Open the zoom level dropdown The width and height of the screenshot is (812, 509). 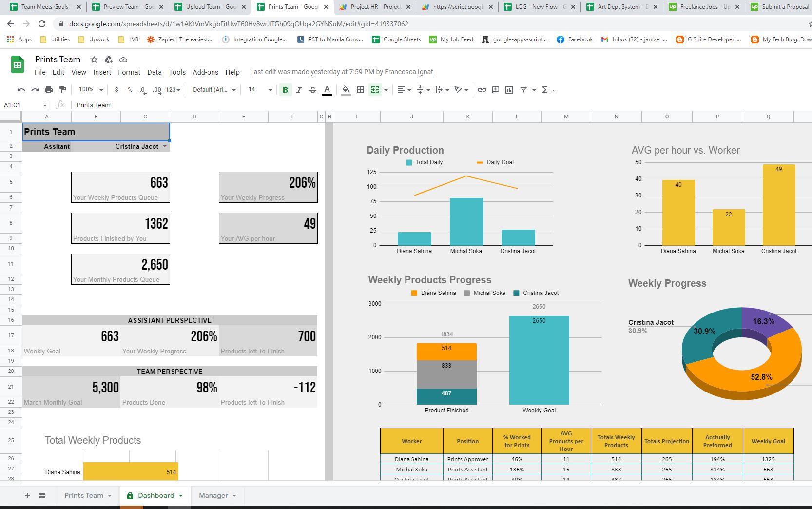tap(91, 90)
